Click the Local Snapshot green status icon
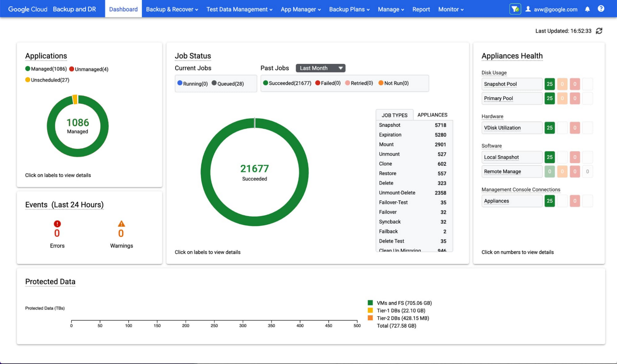The height and width of the screenshot is (364, 617). pyautogui.click(x=549, y=157)
